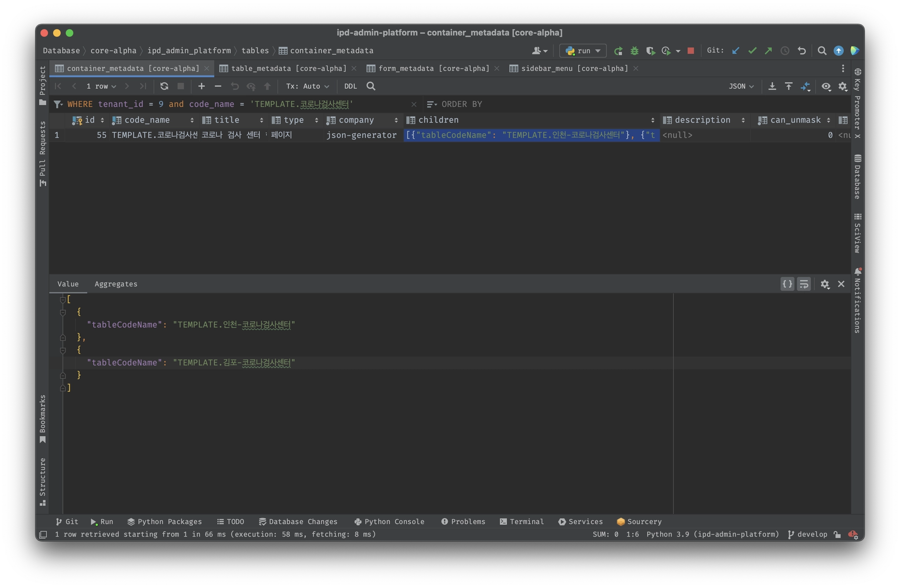The height and width of the screenshot is (588, 900).
Task: Open the Tx: Auto transaction dropdown
Action: point(307,86)
